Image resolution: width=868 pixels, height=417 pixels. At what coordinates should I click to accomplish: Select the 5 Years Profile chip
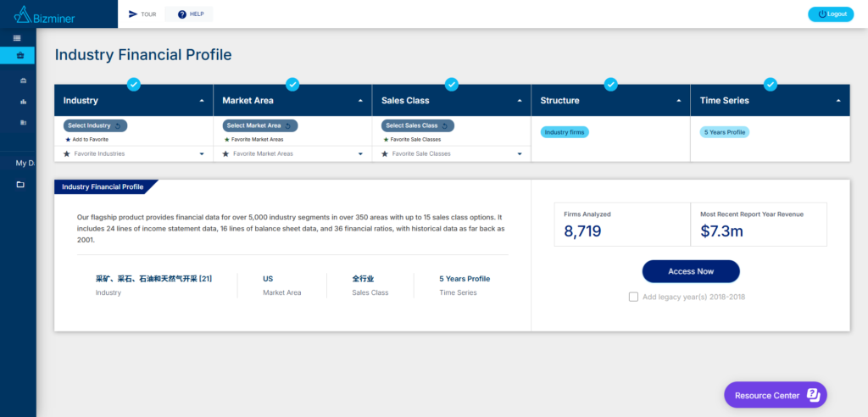tap(724, 132)
